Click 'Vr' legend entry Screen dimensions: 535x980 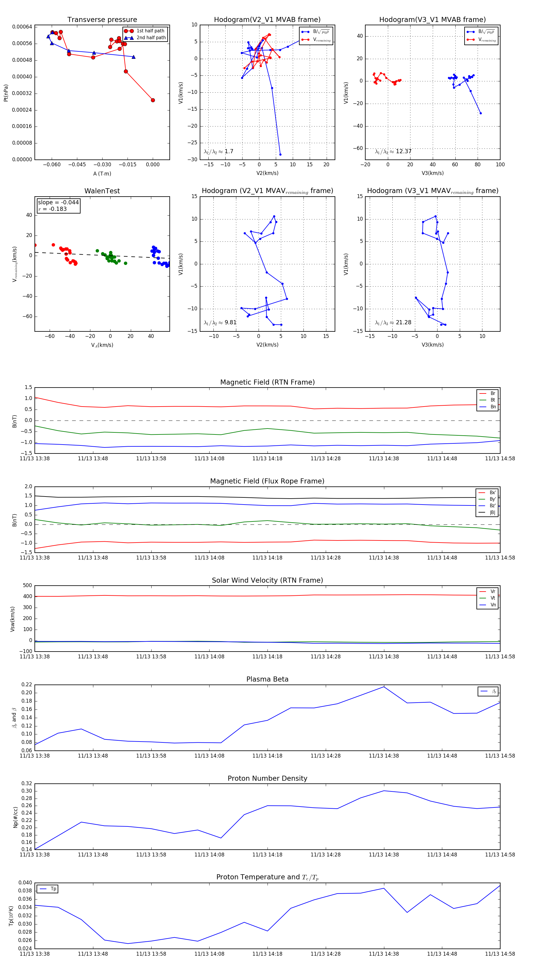coord(487,591)
